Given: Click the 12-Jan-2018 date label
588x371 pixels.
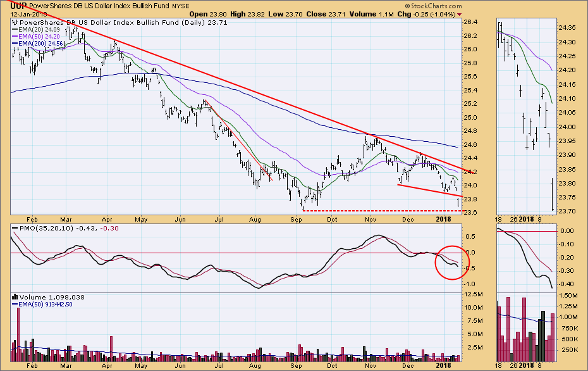Looking at the screenshot, I should 28,15.
